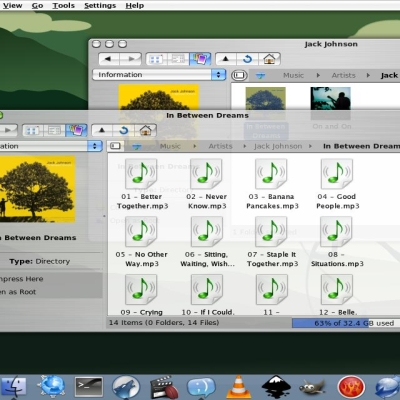Go home in the Jack Johnson window
The height and width of the screenshot is (400, 400).
(269, 59)
